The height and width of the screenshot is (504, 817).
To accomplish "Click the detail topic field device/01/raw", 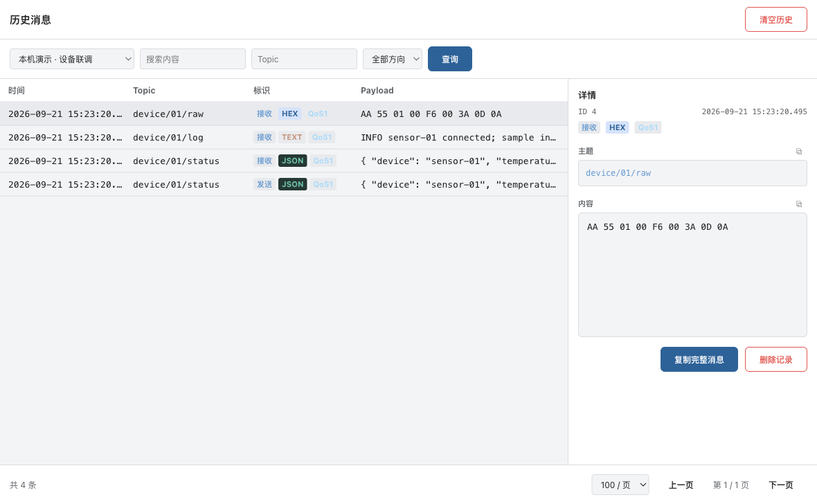I will (x=692, y=173).
